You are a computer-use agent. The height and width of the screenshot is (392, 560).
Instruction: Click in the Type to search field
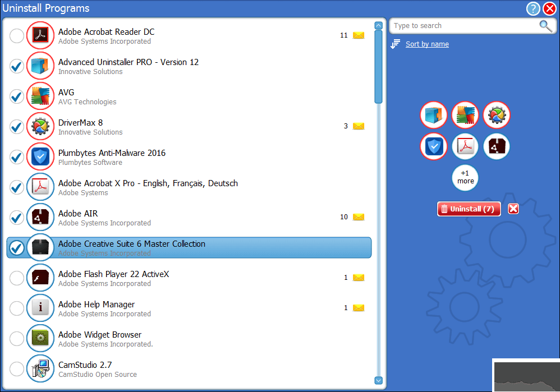(x=464, y=26)
